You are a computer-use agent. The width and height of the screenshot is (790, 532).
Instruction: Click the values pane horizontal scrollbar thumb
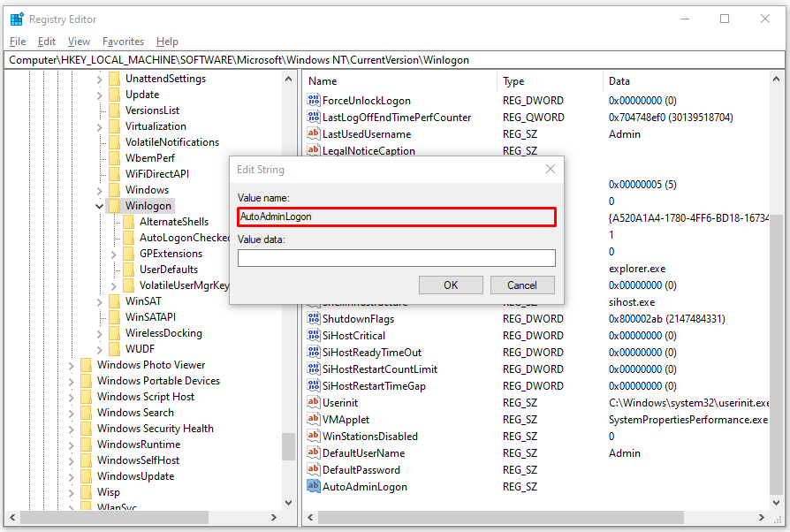[500, 517]
